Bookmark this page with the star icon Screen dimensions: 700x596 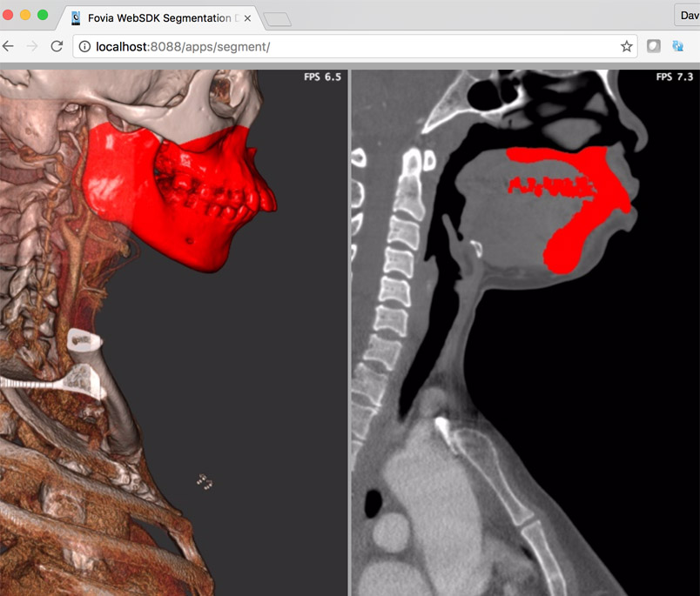tap(626, 46)
